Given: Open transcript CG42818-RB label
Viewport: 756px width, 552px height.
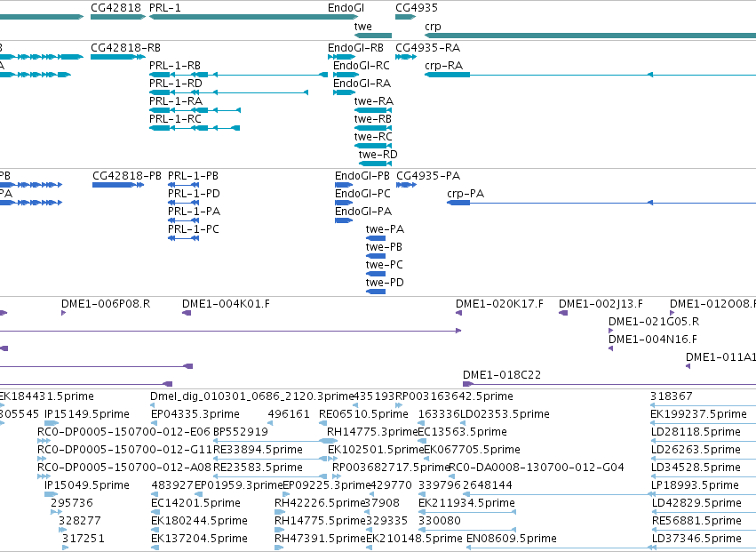Looking at the screenshot, I should click(x=126, y=48).
